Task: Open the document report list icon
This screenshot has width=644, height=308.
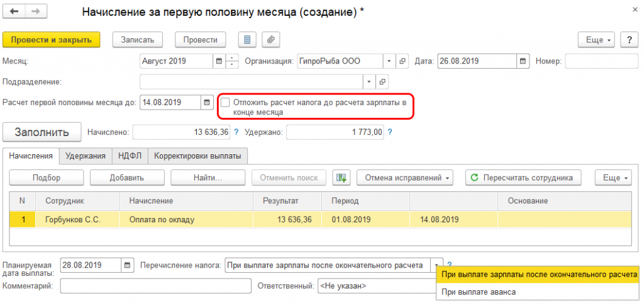Action: [247, 39]
